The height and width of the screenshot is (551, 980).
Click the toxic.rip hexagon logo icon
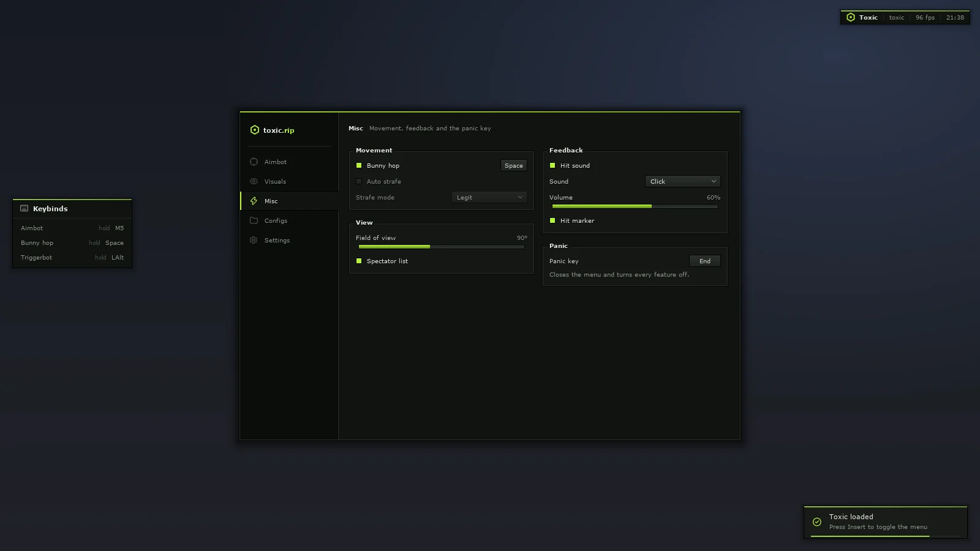point(255,130)
